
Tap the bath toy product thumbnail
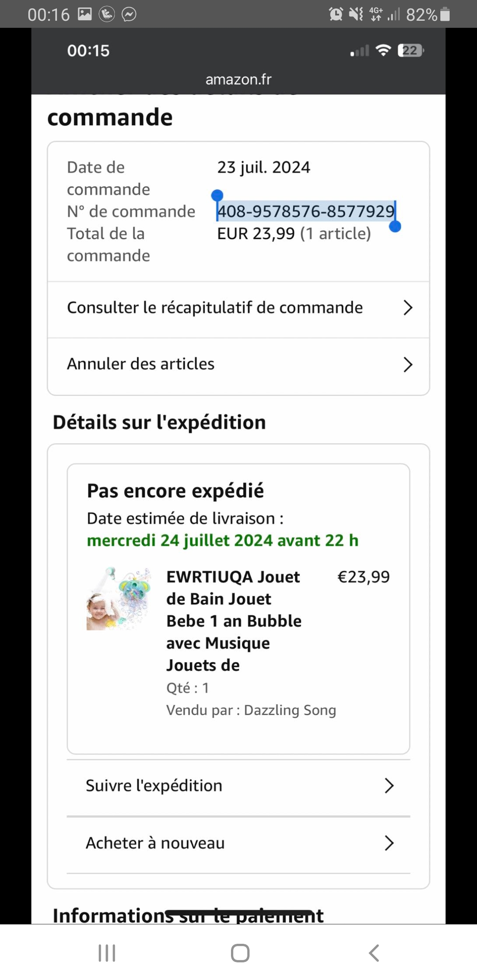pyautogui.click(x=119, y=599)
